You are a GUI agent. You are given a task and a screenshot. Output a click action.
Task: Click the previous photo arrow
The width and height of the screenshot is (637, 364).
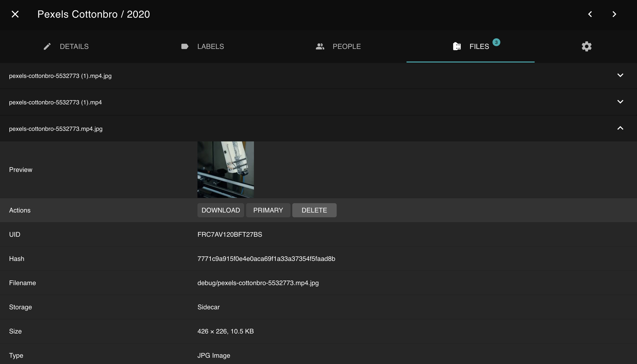(590, 14)
